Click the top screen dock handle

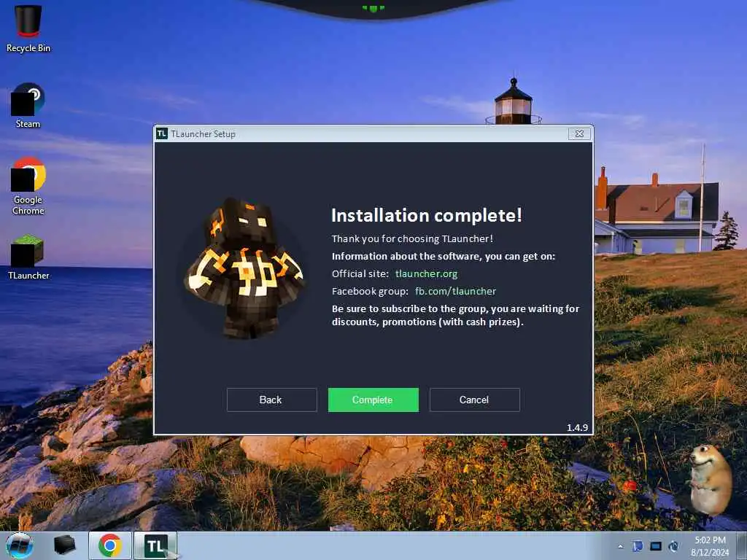click(373, 9)
